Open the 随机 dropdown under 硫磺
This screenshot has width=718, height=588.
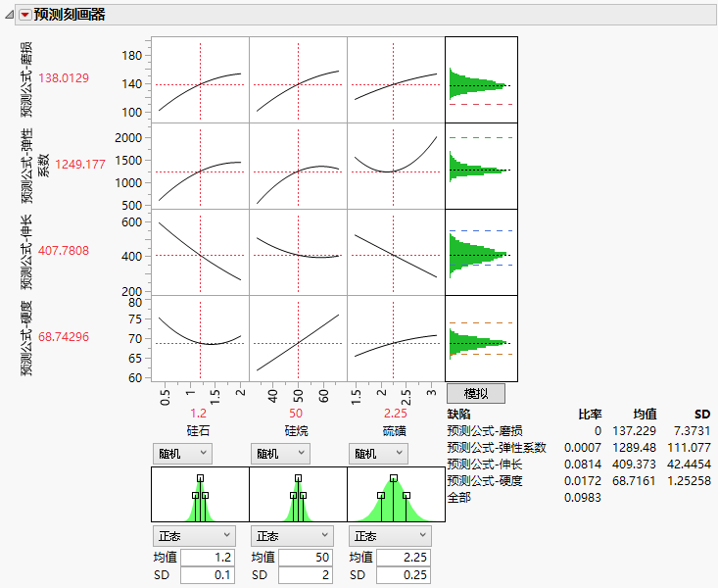pos(378,454)
